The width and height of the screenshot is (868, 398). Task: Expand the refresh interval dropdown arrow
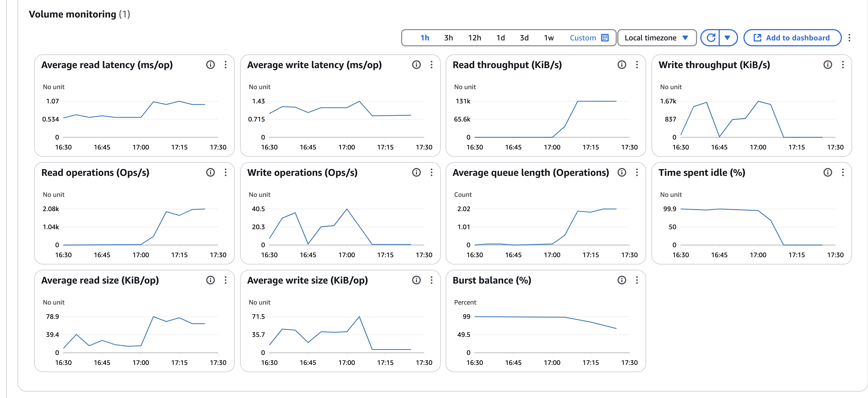(x=728, y=38)
